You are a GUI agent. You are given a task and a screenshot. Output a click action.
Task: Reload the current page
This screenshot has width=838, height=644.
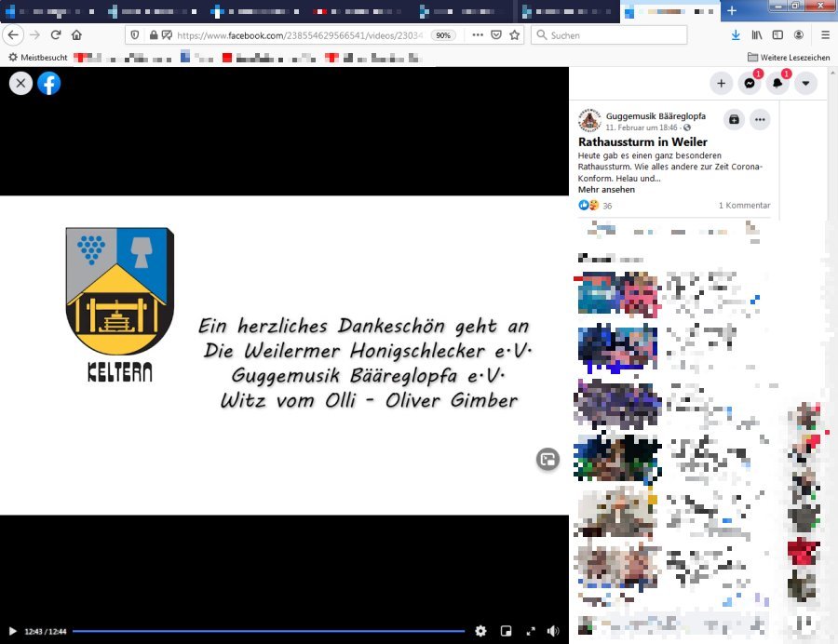click(x=56, y=35)
